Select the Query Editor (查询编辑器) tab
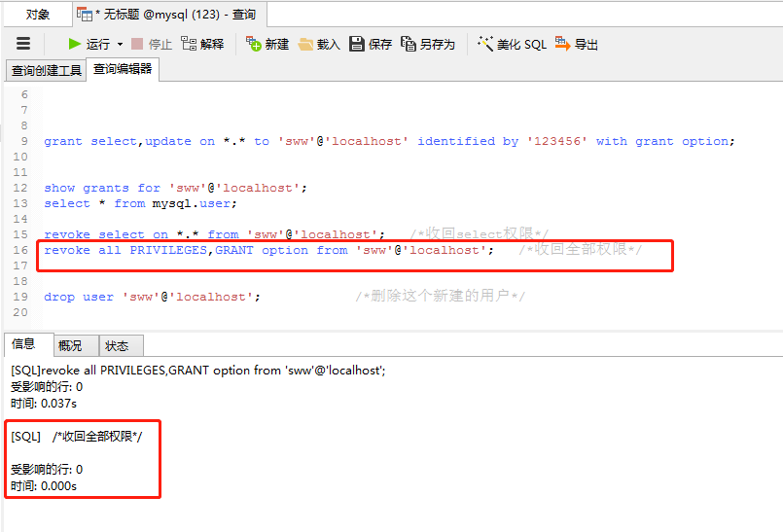Screen dimensions: 783x532 [x=123, y=69]
